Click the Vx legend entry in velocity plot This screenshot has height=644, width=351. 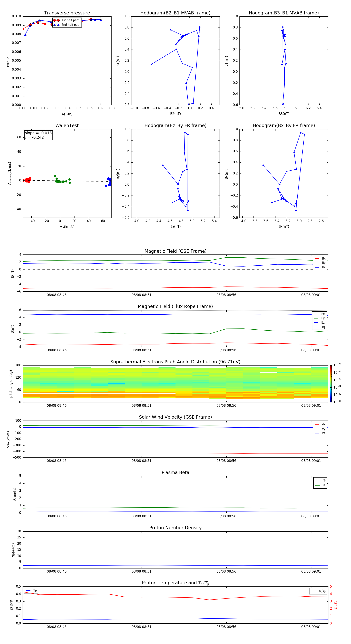coord(320,424)
